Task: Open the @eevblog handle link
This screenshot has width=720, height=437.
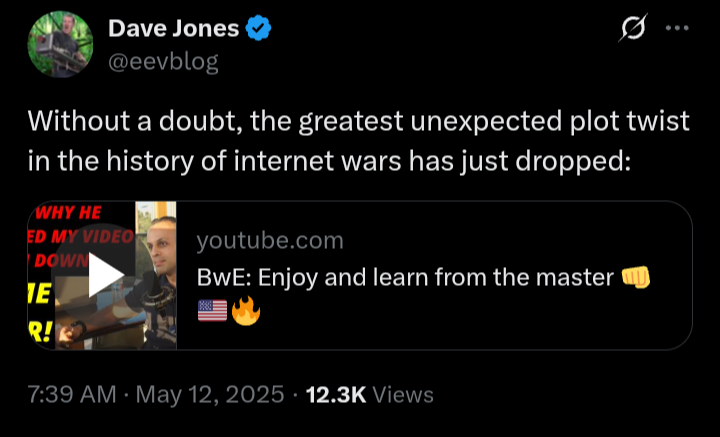Action: click(x=163, y=62)
